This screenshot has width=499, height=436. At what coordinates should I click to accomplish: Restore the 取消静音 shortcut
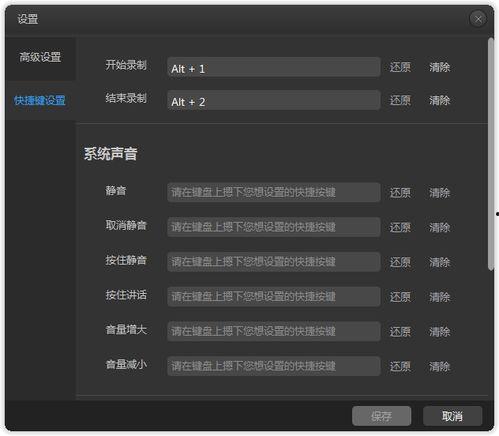[x=400, y=228]
